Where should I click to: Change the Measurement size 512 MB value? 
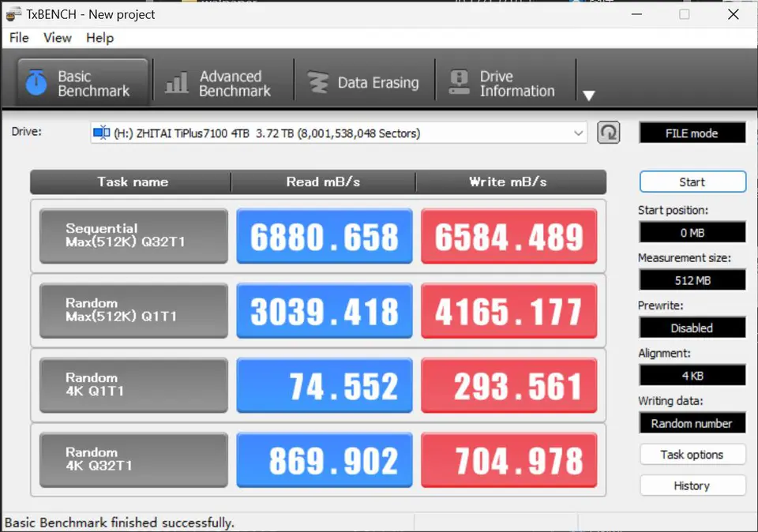[x=692, y=280]
